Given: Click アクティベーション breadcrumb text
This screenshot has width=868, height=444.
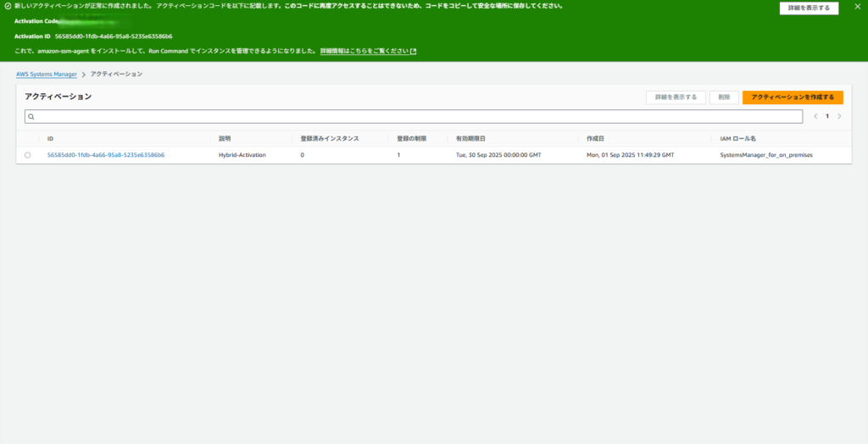Looking at the screenshot, I should click(x=117, y=75).
